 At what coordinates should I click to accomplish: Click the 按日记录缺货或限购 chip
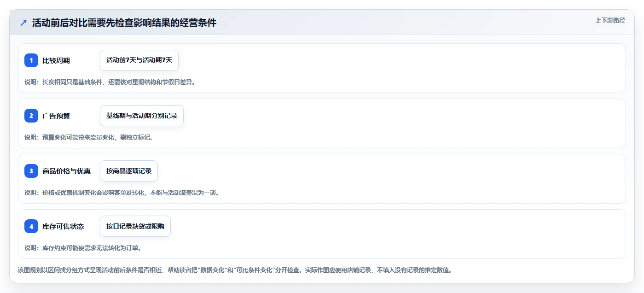coord(135,226)
